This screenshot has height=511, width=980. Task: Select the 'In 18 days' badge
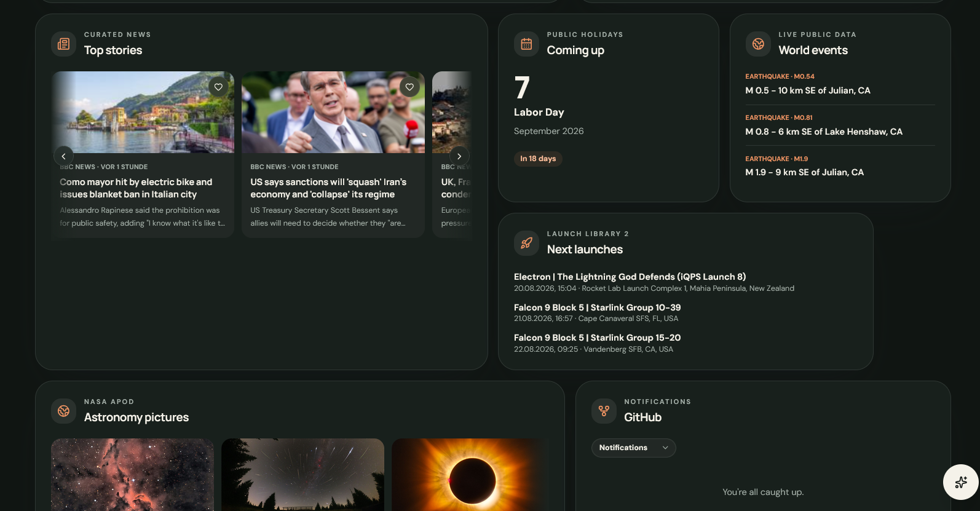pos(538,159)
